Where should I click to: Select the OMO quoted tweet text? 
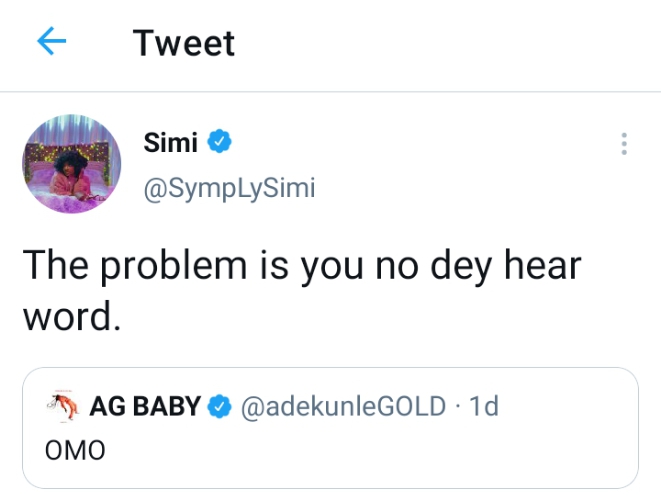(75, 449)
